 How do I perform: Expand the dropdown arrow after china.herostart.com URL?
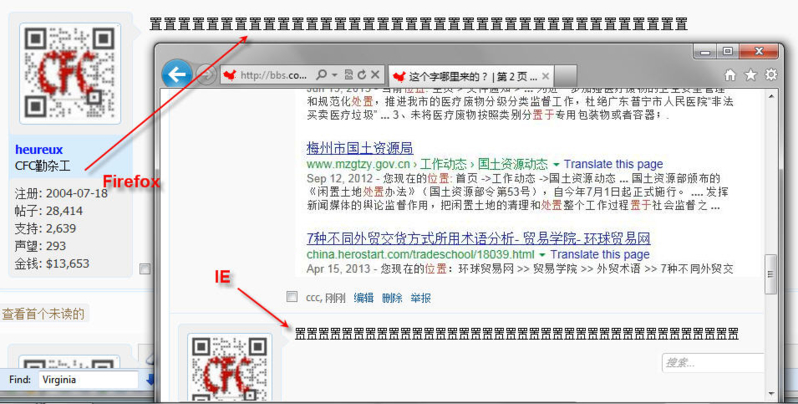point(542,254)
